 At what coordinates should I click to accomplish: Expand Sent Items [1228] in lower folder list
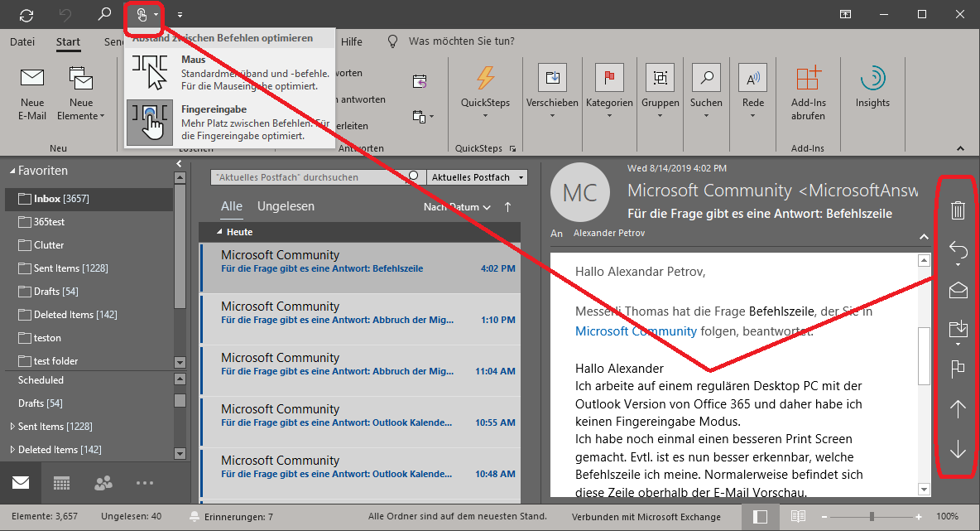[12, 427]
